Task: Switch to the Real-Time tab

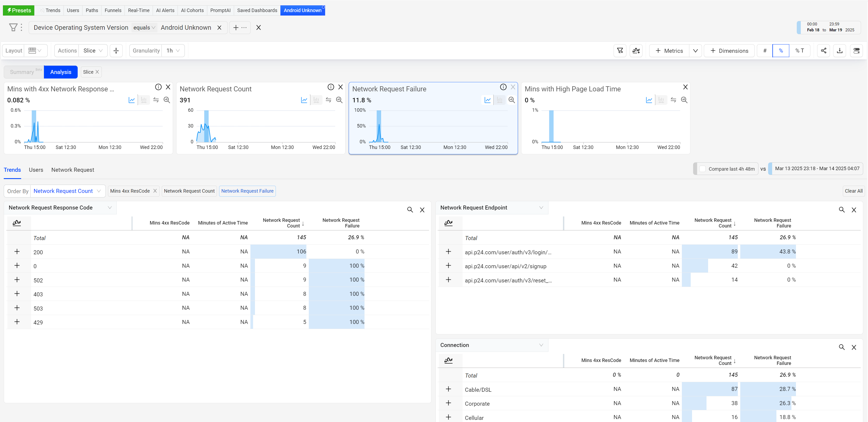Action: coord(138,10)
